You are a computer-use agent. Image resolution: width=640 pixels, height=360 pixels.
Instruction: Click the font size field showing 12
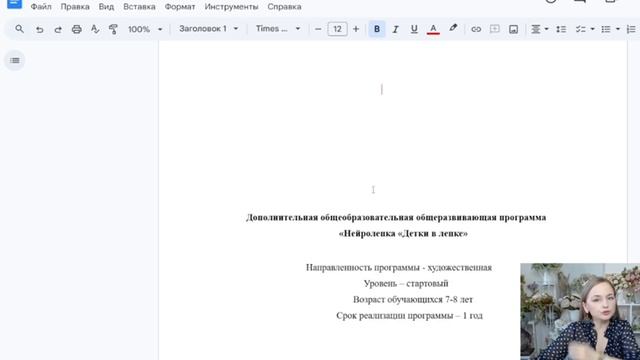coord(337,29)
